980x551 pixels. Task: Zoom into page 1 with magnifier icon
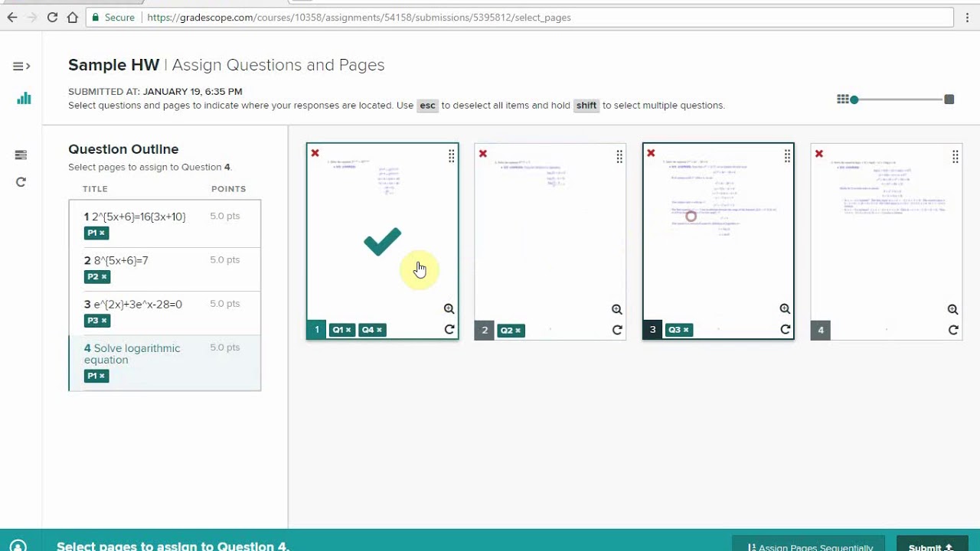(x=449, y=309)
